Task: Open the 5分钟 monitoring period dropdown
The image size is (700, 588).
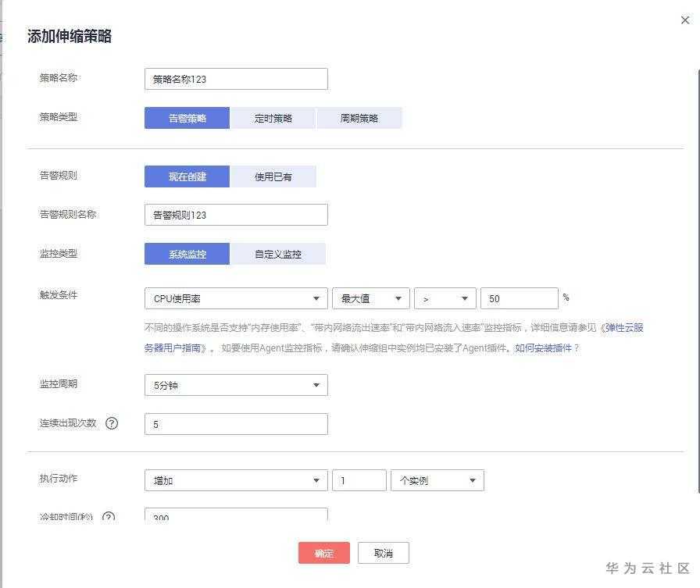Action: 236,385
